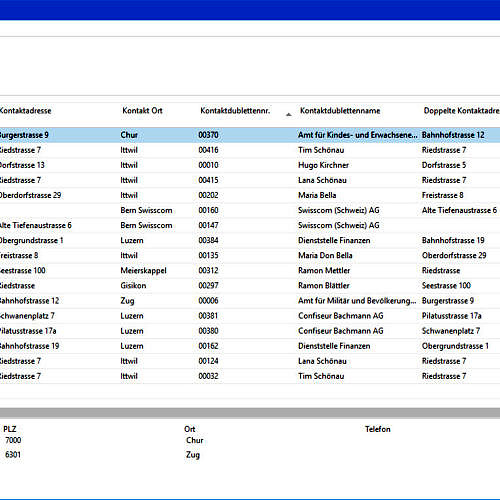The width and height of the screenshot is (500, 500).
Task: Select 'Pilatusstrasse 17a' duplicate address in row 00381
Action: [x=452, y=316]
